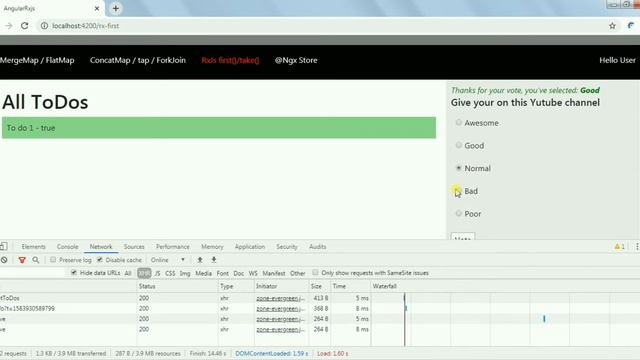Clear the network log
The image size is (640, 360).
pos(4,260)
